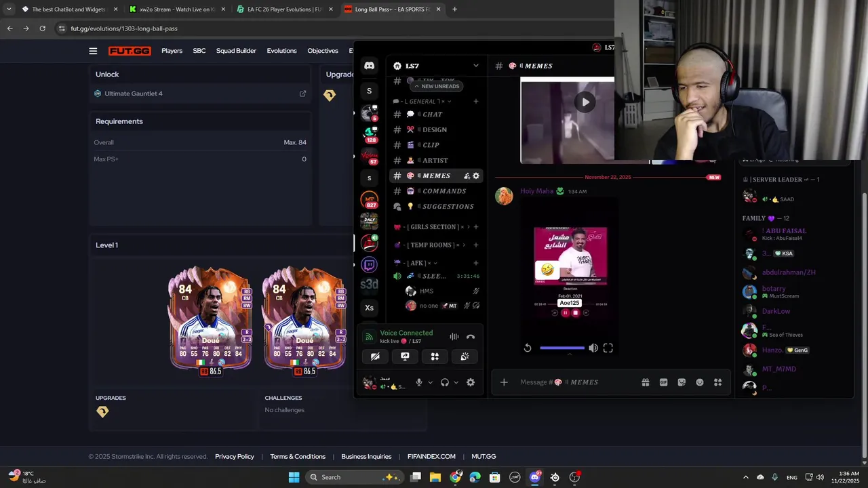Open the soundboard button in voice panel
Screen dimensions: 868x488
[x=465, y=357]
